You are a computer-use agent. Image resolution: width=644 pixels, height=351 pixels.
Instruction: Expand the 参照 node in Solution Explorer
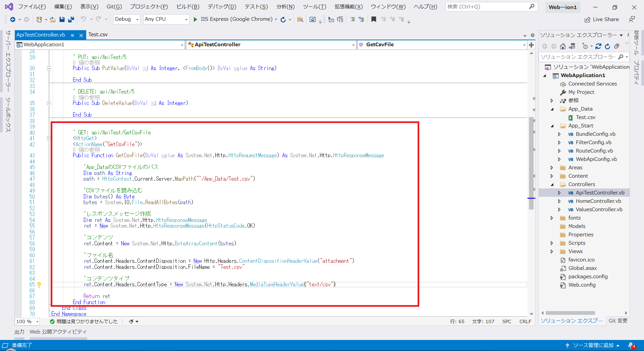552,100
